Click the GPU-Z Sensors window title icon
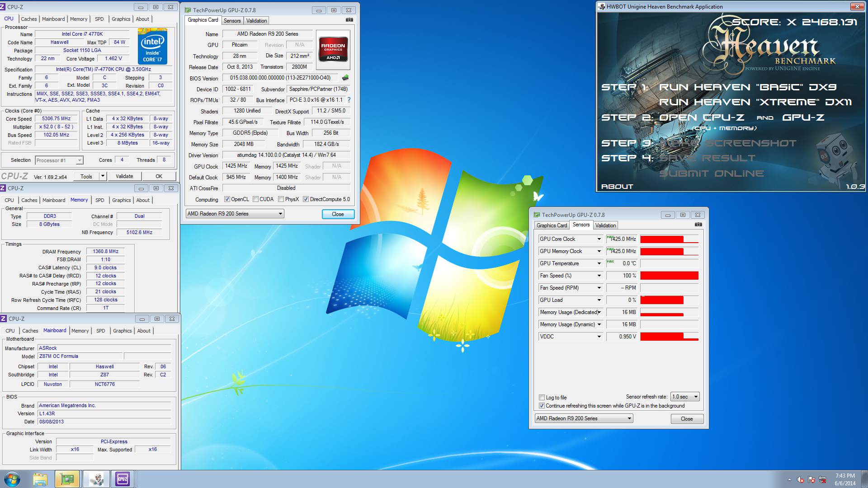The height and width of the screenshot is (488, 868). coord(537,215)
